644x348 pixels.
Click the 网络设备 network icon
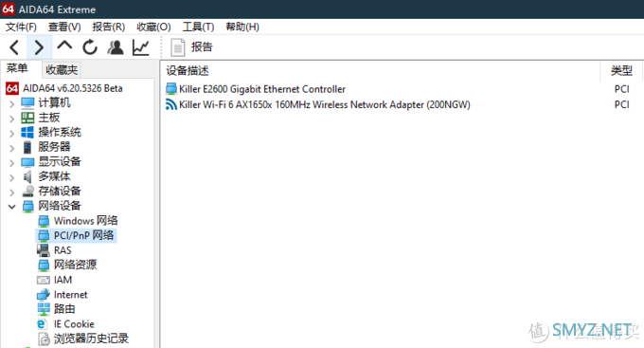click(x=27, y=206)
